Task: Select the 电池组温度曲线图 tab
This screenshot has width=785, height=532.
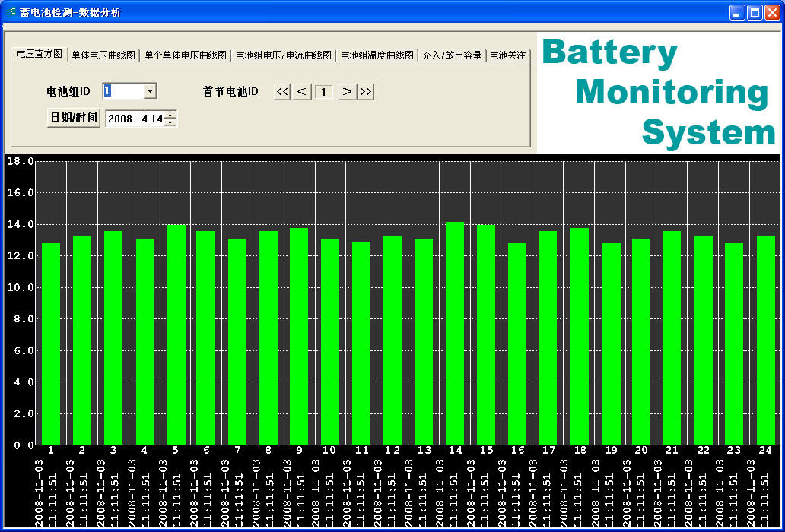Action: [x=376, y=55]
